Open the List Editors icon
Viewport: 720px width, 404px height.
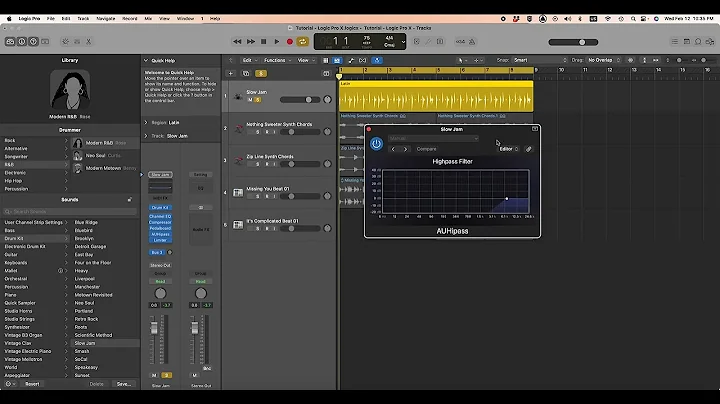point(675,42)
